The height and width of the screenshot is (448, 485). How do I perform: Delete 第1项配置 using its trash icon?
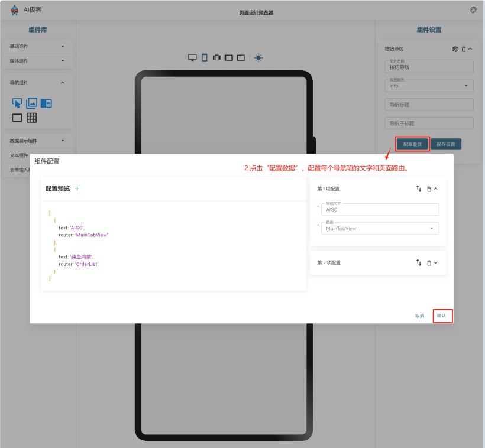429,189
